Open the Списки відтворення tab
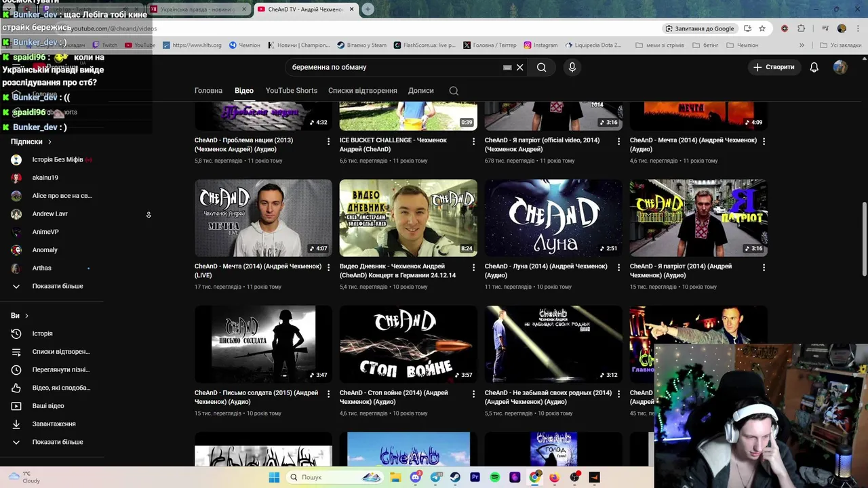The width and height of the screenshot is (868, 488). (363, 91)
